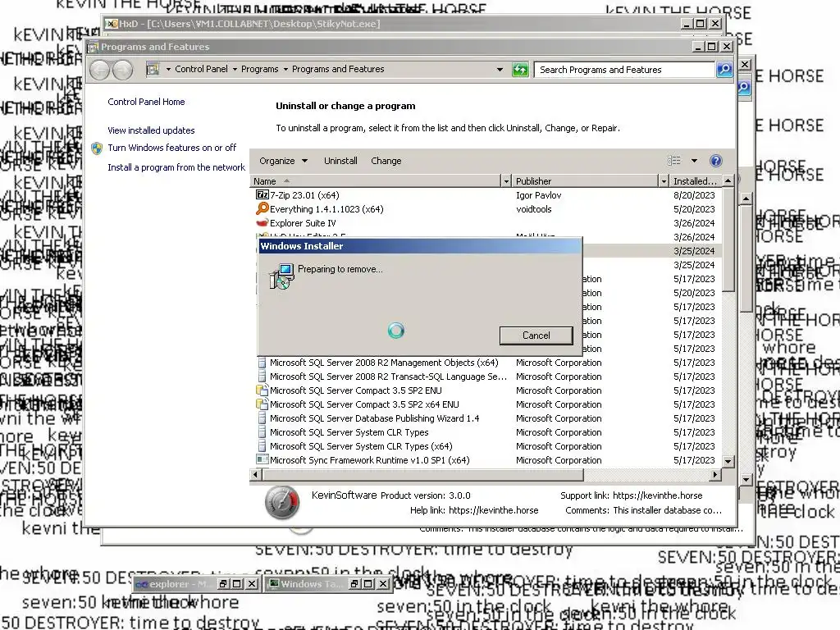The image size is (840, 630).
Task: Click the Igor Pavlov publisher cell
Action: 539,195
